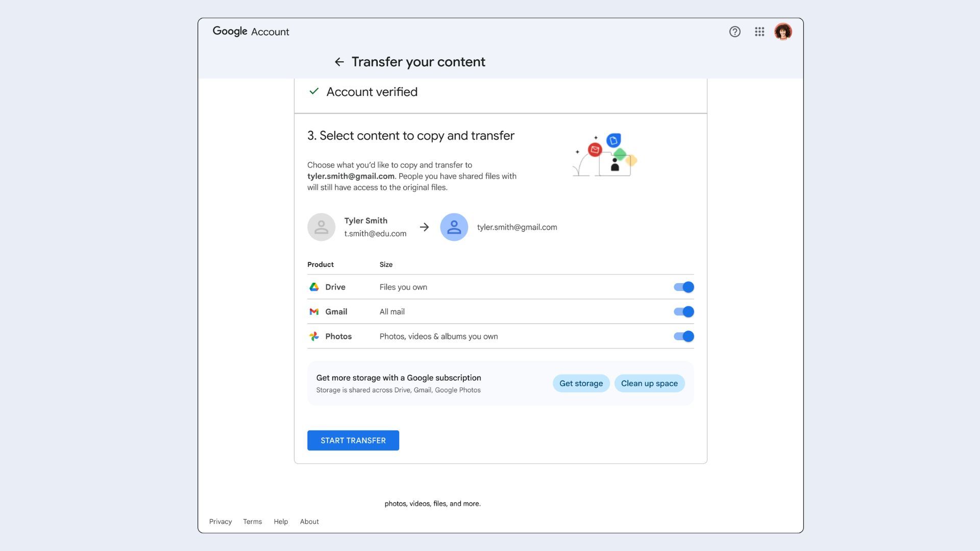
Task: Click the t.smith@edu.com source email
Action: 375,234
